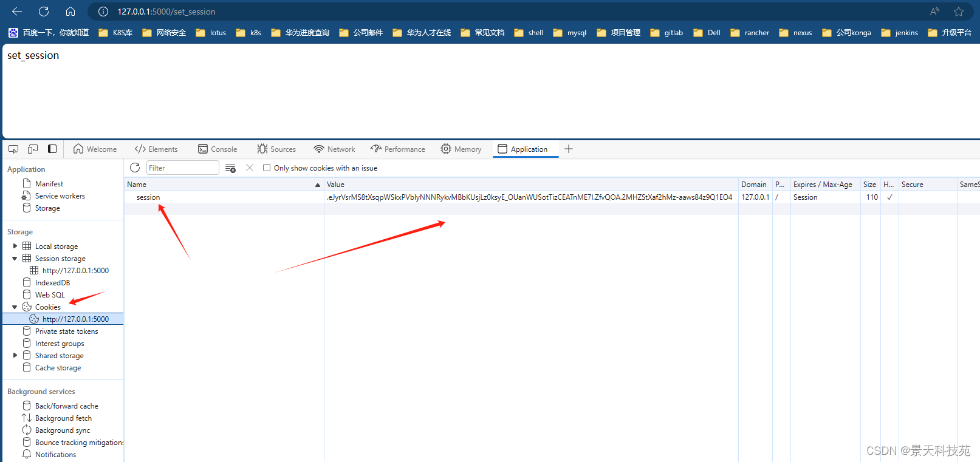Open gitlab bookmark folder
This screenshot has height=462, width=980.
coord(666,32)
